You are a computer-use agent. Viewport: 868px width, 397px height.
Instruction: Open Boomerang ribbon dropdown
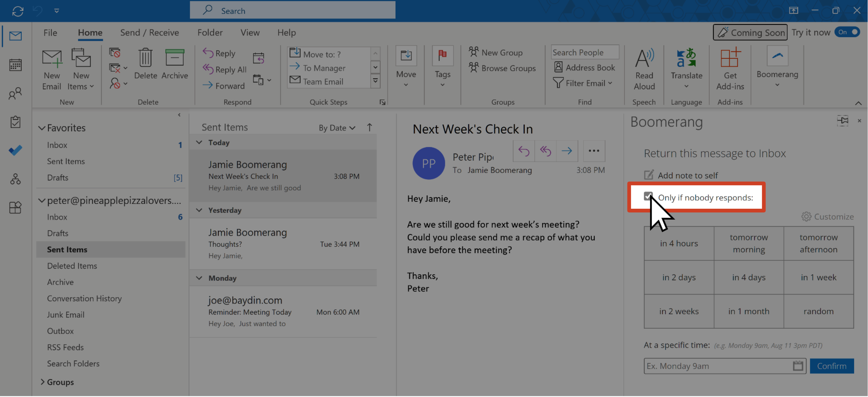pyautogui.click(x=777, y=67)
